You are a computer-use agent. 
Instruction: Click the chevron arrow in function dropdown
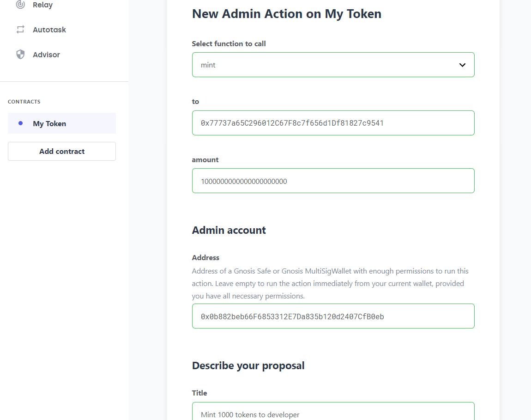(x=462, y=65)
